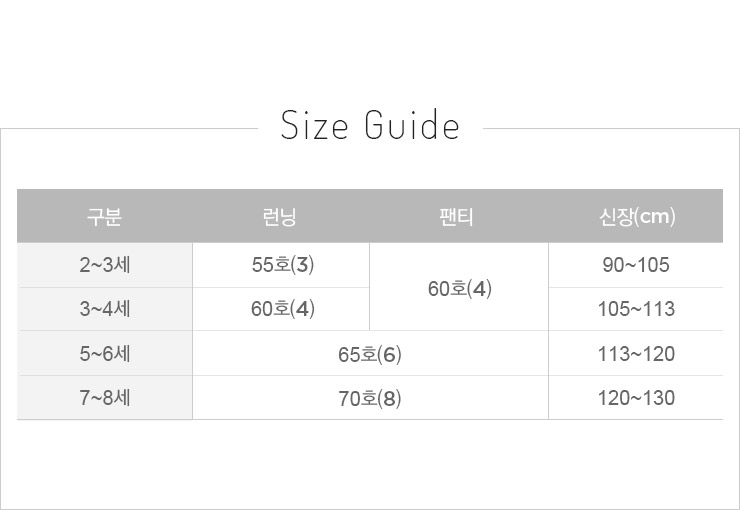Select the 신장(cm) column header
This screenshot has height=510, width=740.
[636, 216]
